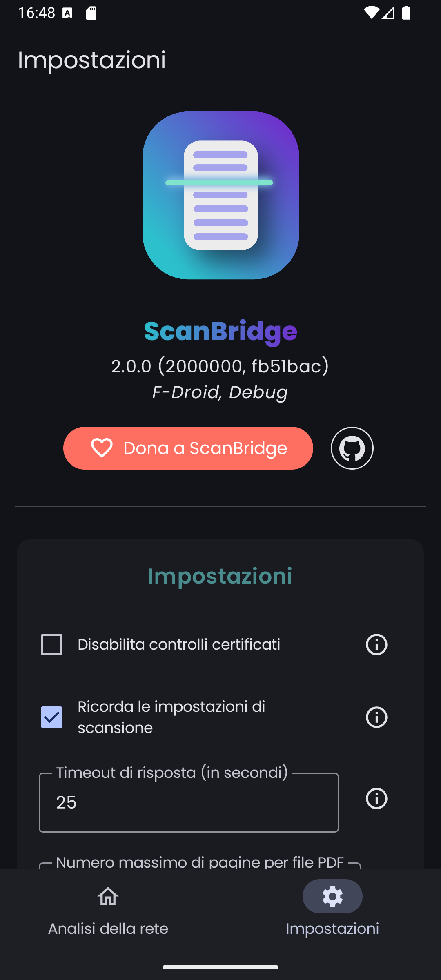Show info about the response timeout
This screenshot has width=441, height=980.
click(376, 799)
